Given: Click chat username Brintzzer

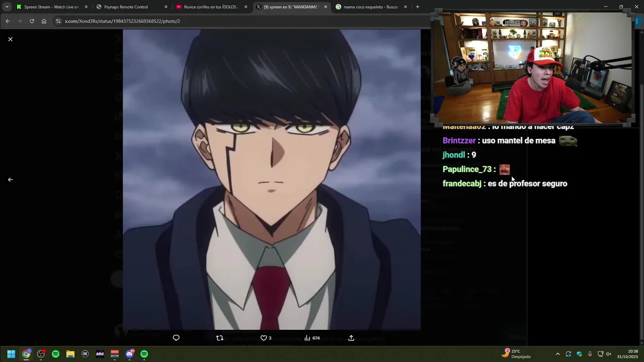Looking at the screenshot, I should pyautogui.click(x=459, y=141).
